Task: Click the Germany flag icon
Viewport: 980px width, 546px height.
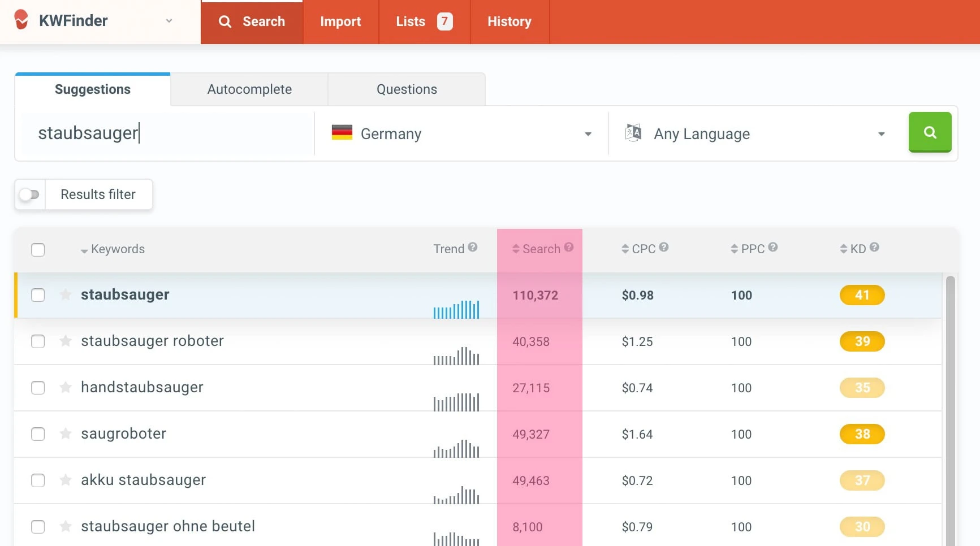Action: click(x=341, y=133)
